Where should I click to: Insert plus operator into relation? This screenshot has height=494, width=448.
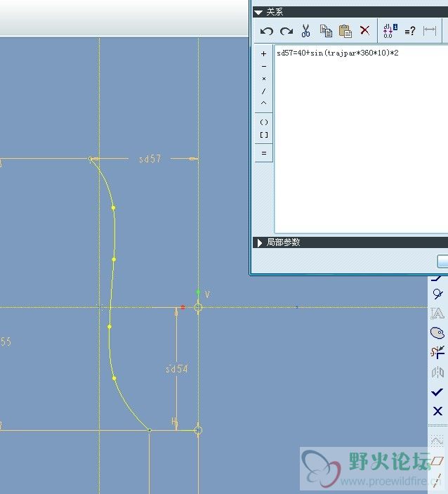[x=263, y=54]
